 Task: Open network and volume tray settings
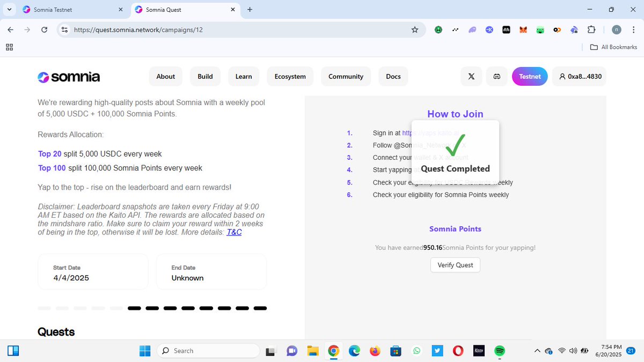[x=573, y=351]
